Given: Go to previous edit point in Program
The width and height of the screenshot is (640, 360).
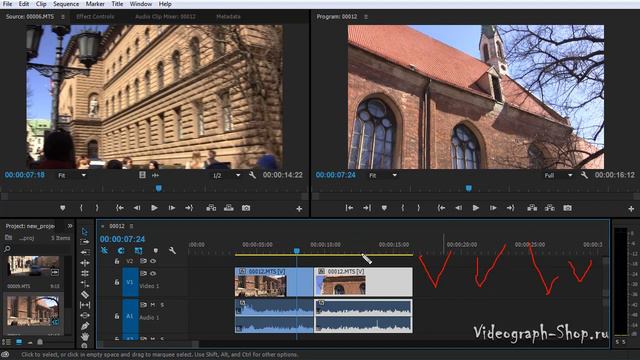Looking at the screenshot, I should pyautogui.click(x=349, y=208).
